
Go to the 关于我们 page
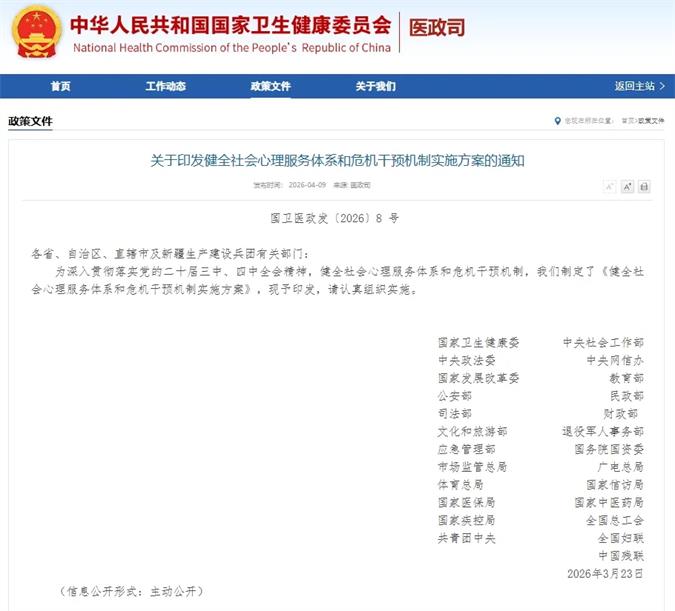pyautogui.click(x=375, y=86)
